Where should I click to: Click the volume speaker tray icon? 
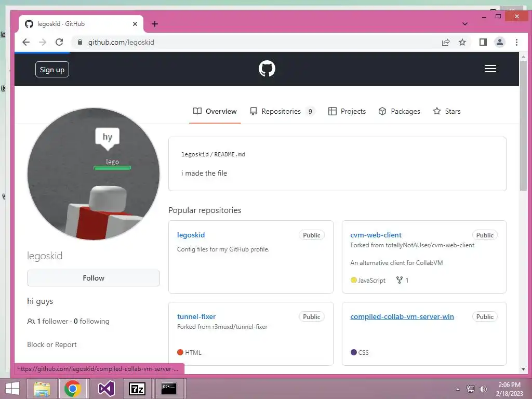(483, 389)
